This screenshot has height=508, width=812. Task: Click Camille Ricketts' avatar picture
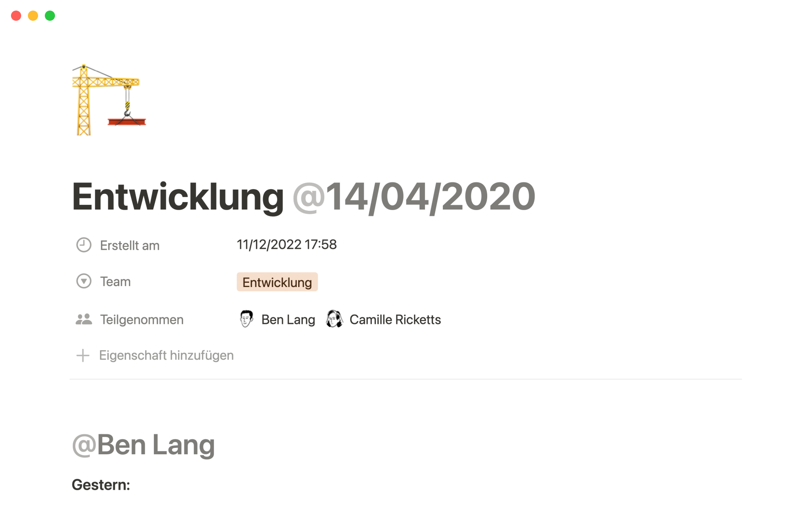(334, 319)
